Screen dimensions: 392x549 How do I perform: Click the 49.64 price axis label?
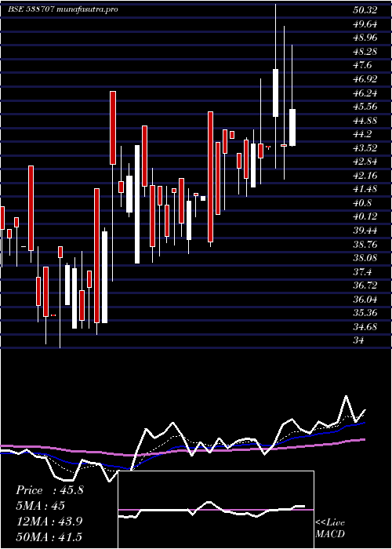365,24
